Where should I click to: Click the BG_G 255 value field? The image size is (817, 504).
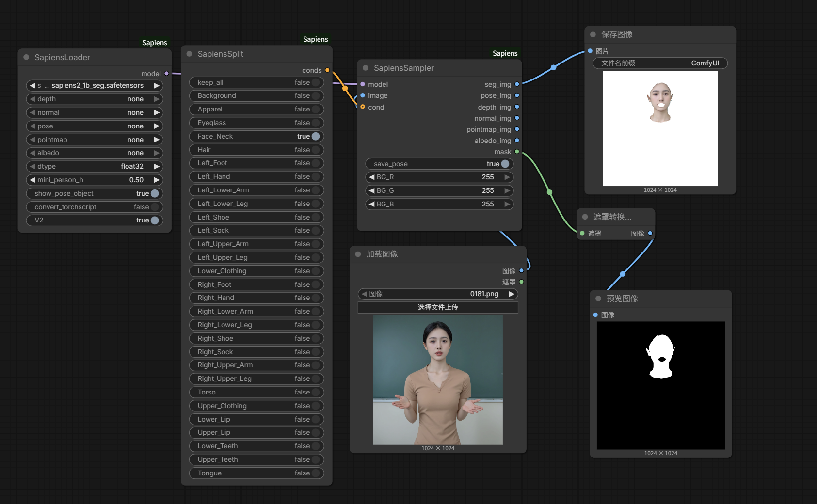439,191
